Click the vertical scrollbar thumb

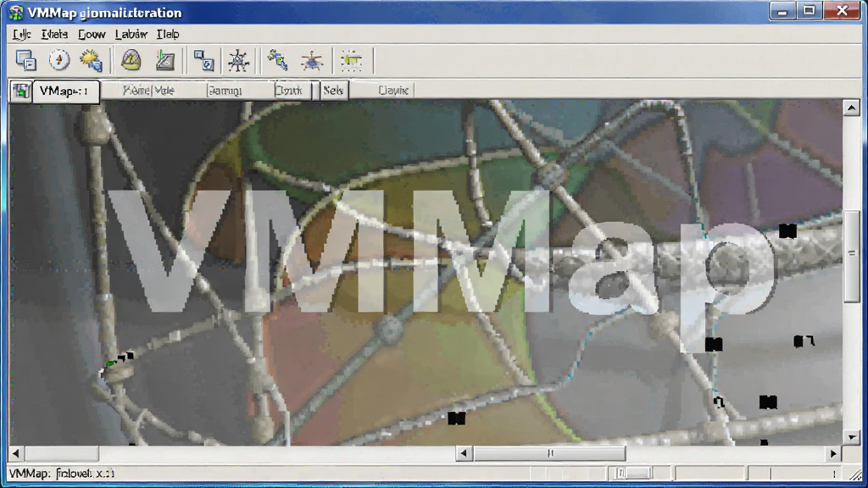point(851,256)
